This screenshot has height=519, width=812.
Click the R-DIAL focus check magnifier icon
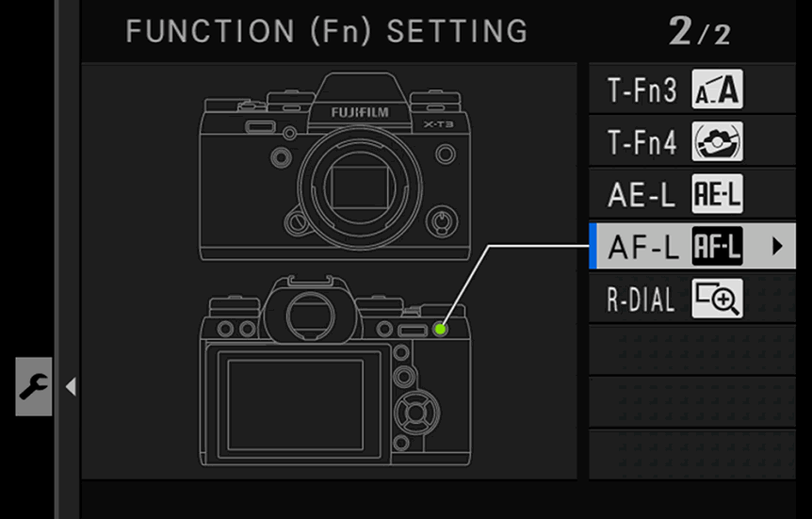coord(717,299)
